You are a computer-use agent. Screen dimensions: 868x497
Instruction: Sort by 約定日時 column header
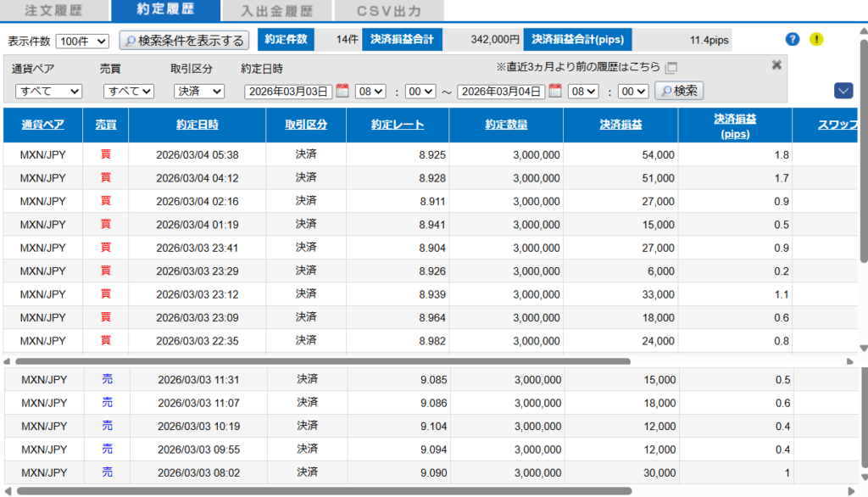click(198, 125)
